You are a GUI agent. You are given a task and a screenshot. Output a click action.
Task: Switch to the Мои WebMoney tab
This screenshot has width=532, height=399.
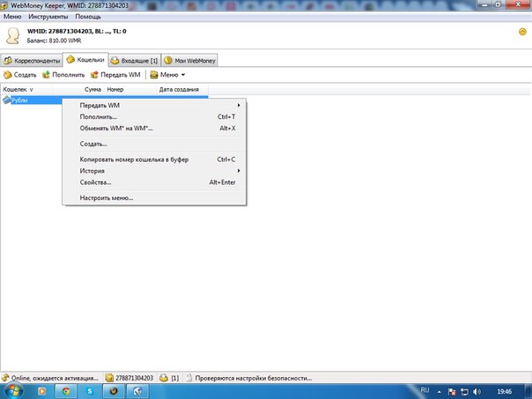189,61
